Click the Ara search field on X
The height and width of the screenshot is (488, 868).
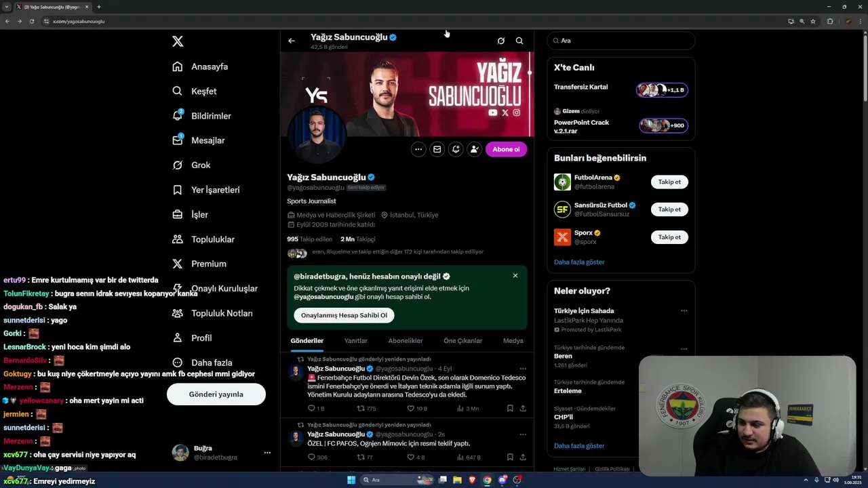pyautogui.click(x=621, y=41)
